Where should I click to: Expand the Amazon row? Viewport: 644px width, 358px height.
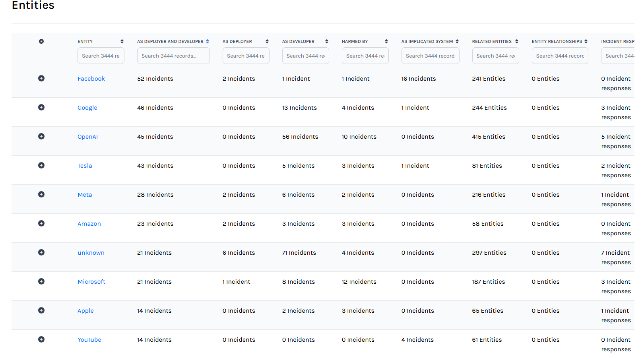tap(41, 223)
